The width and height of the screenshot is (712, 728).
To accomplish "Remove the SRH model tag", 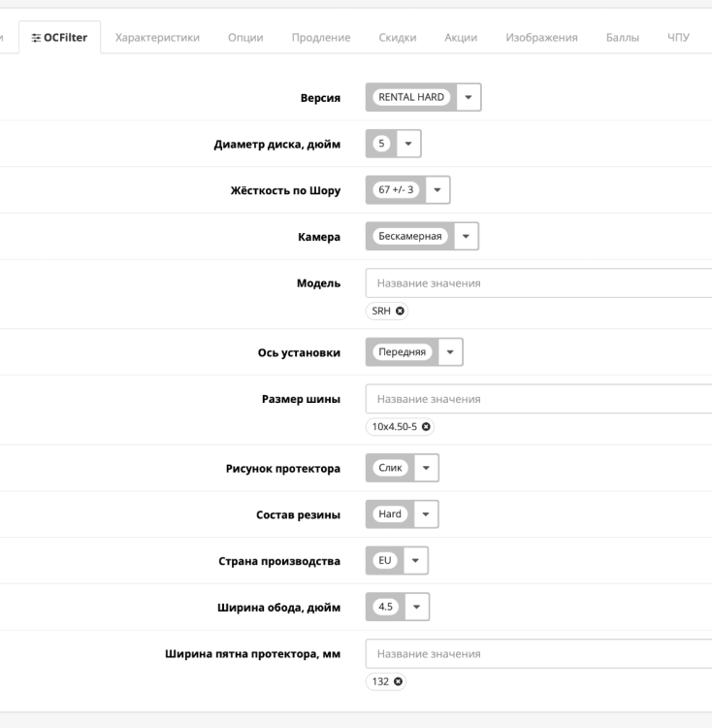I will 400,312.
